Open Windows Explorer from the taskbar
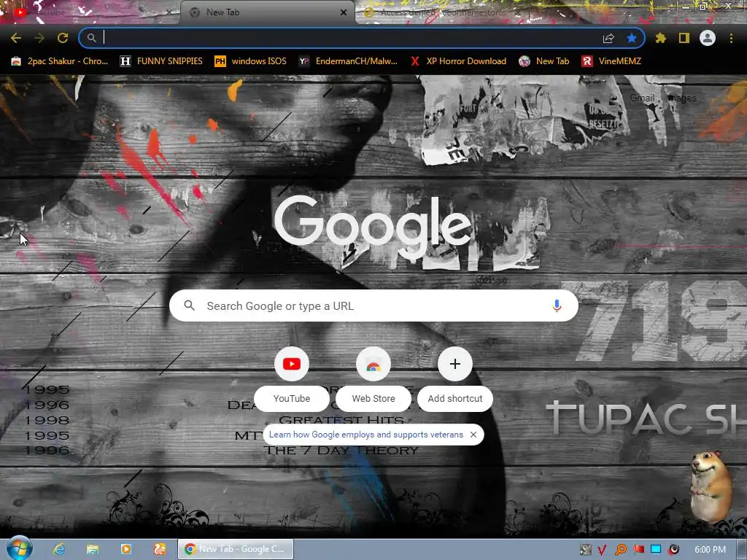 click(x=93, y=549)
